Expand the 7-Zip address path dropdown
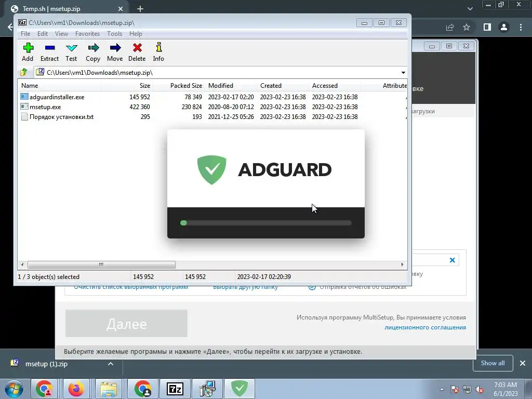Viewport: 532px width, 399px height. (x=403, y=73)
